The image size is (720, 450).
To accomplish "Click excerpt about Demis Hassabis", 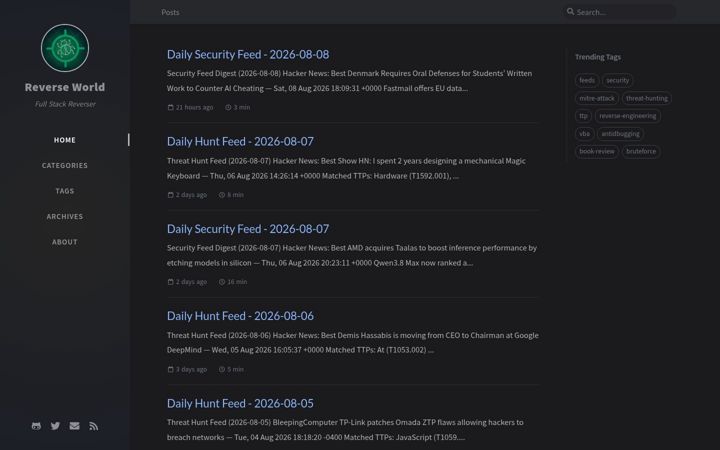I will [x=353, y=343].
